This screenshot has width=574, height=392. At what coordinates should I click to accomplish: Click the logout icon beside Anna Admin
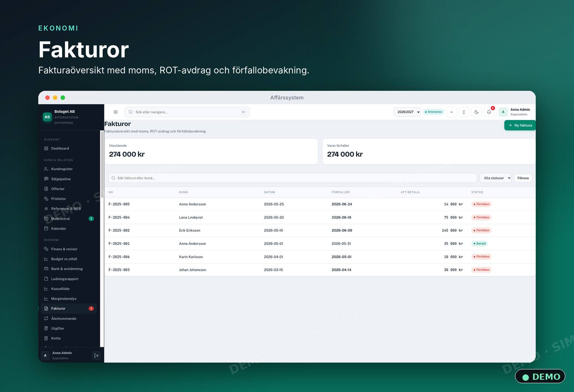[x=96, y=356]
